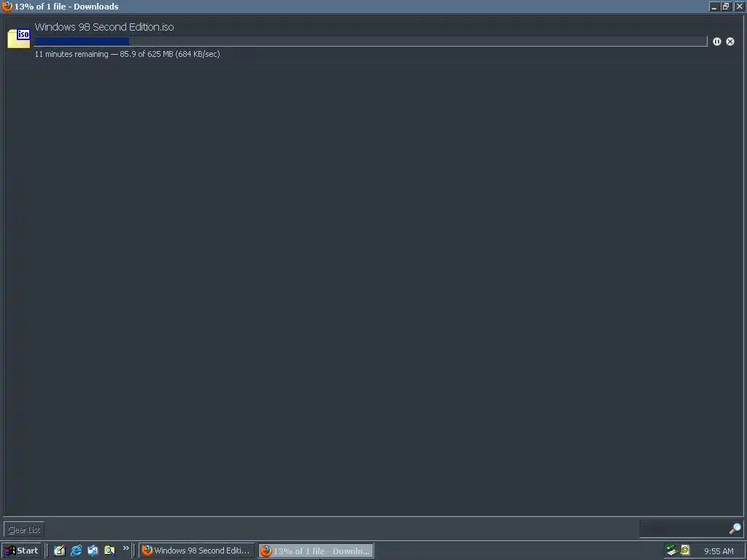Image resolution: width=747 pixels, height=560 pixels.
Task: Launch Internet Explorer from quick launch
Action: pyautogui.click(x=76, y=551)
